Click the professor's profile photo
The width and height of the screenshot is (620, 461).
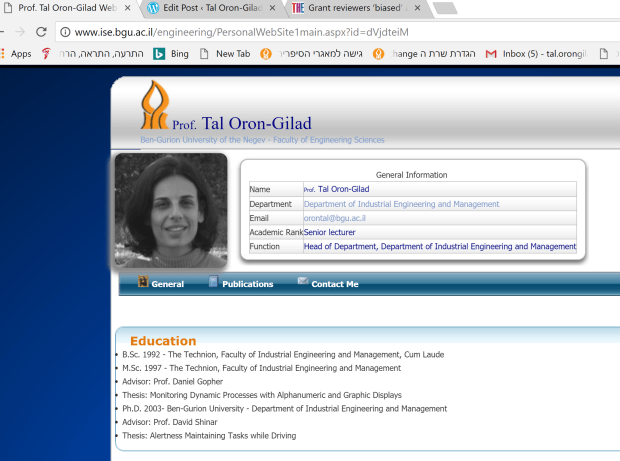pyautogui.click(x=171, y=211)
